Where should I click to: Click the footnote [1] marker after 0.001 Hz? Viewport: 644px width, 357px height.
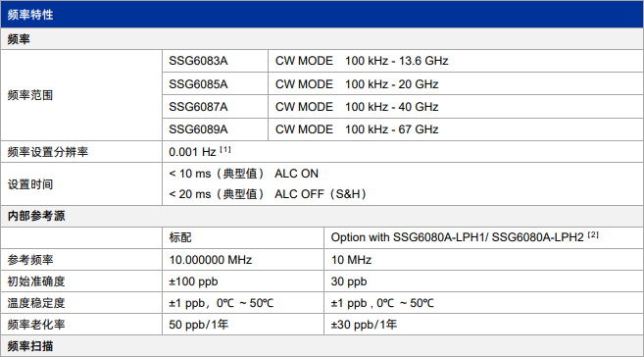point(225,150)
